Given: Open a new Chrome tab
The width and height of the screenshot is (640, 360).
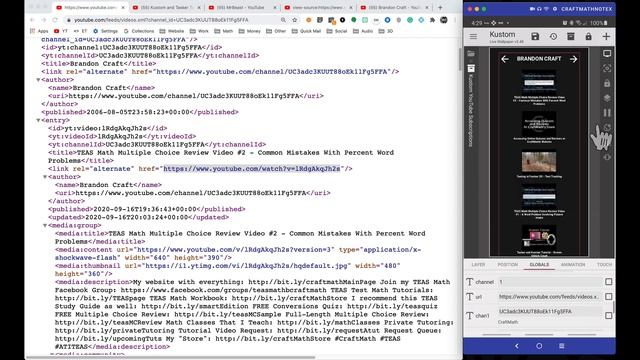Looking at the screenshot, I should 440,7.
